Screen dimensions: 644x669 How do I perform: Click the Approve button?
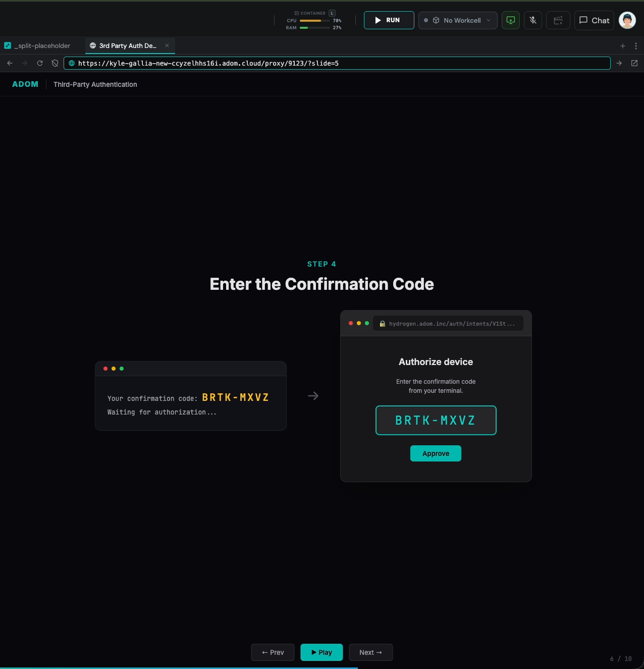tap(436, 453)
